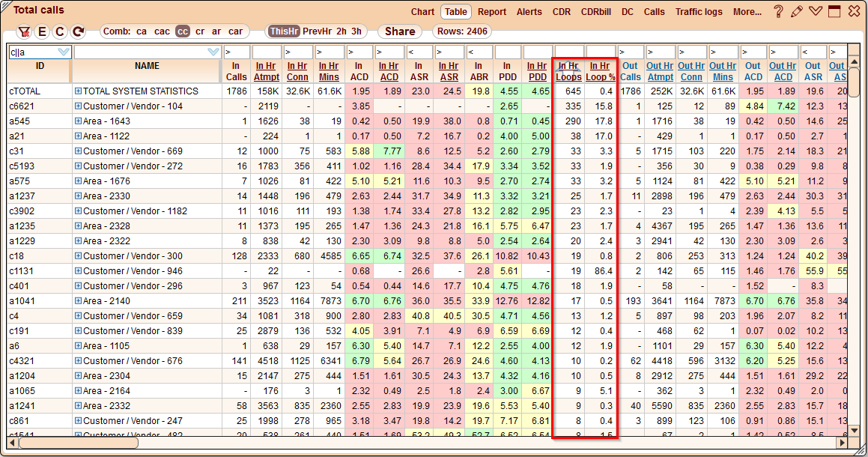This screenshot has height=457, width=868.
Task: Select the PrevHr time period
Action: [317, 31]
